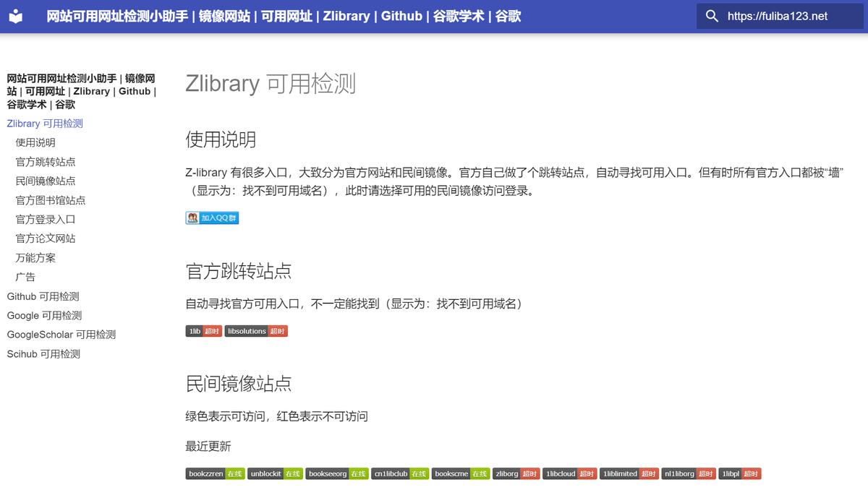
Task: Select 民间镜像站点 in the sidebar
Action: pos(46,181)
